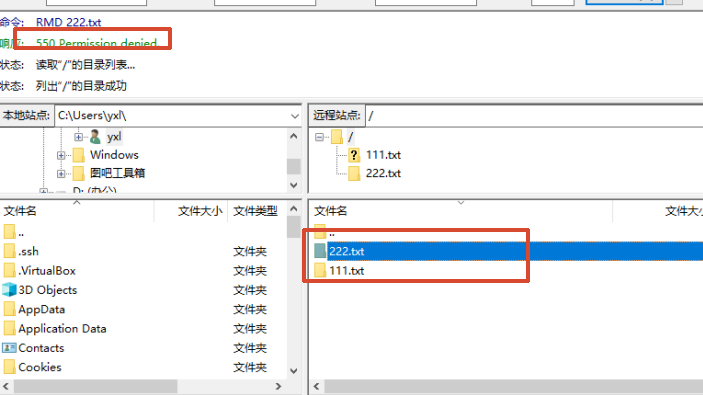Click the .ssh folder icon
The image size is (703, 395).
pyautogui.click(x=9, y=251)
